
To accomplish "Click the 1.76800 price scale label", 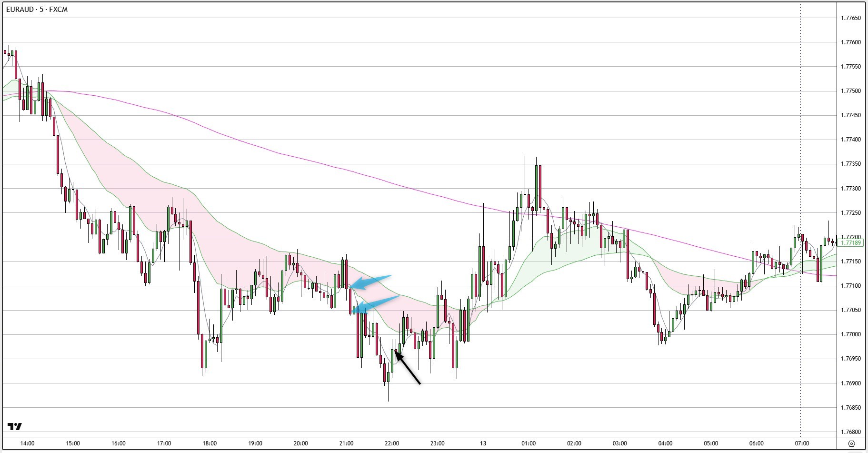I will click(851, 432).
